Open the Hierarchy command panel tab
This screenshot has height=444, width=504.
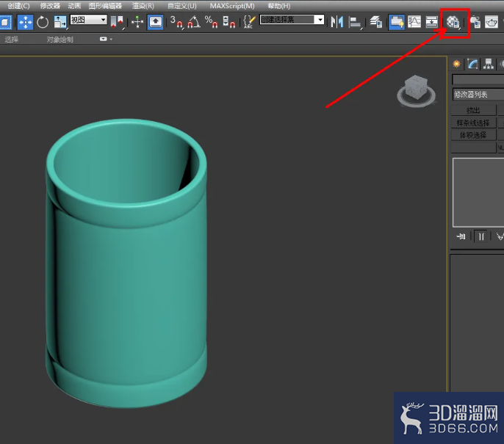[489, 64]
